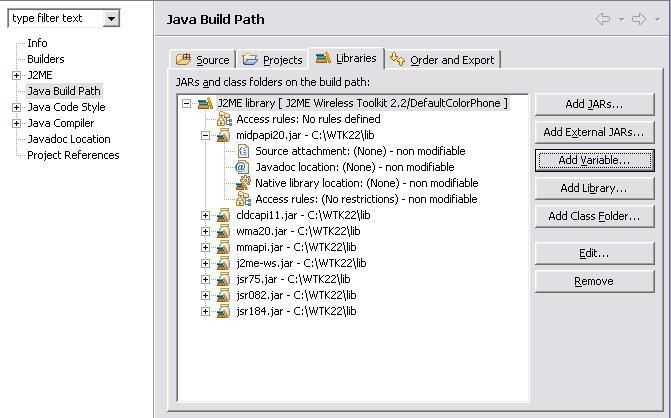
Task: Switch to the Source tab
Action: pyautogui.click(x=203, y=59)
